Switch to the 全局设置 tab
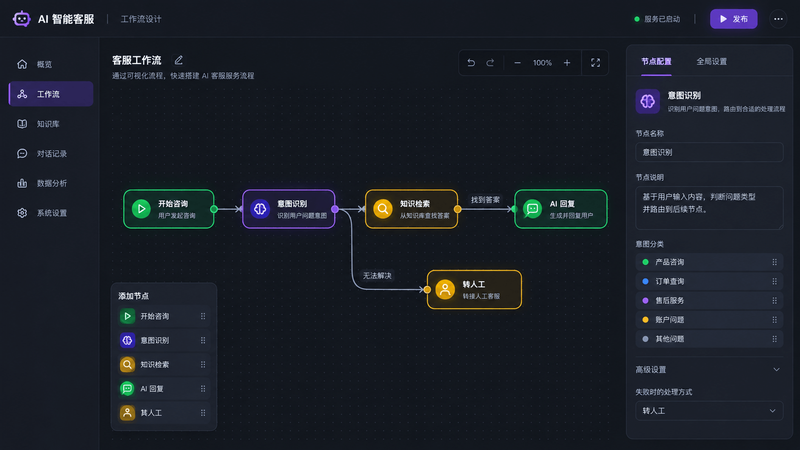This screenshot has height=450, width=800. (x=711, y=61)
